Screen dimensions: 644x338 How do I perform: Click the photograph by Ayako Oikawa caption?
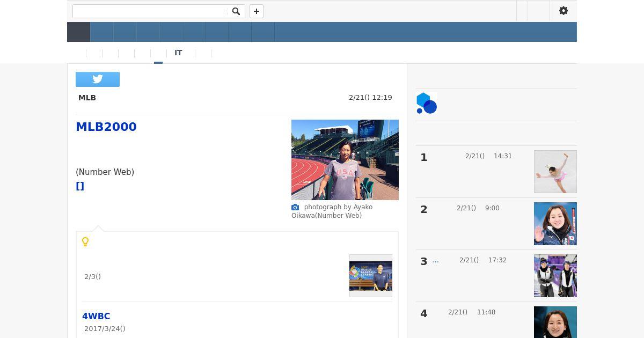pos(332,211)
